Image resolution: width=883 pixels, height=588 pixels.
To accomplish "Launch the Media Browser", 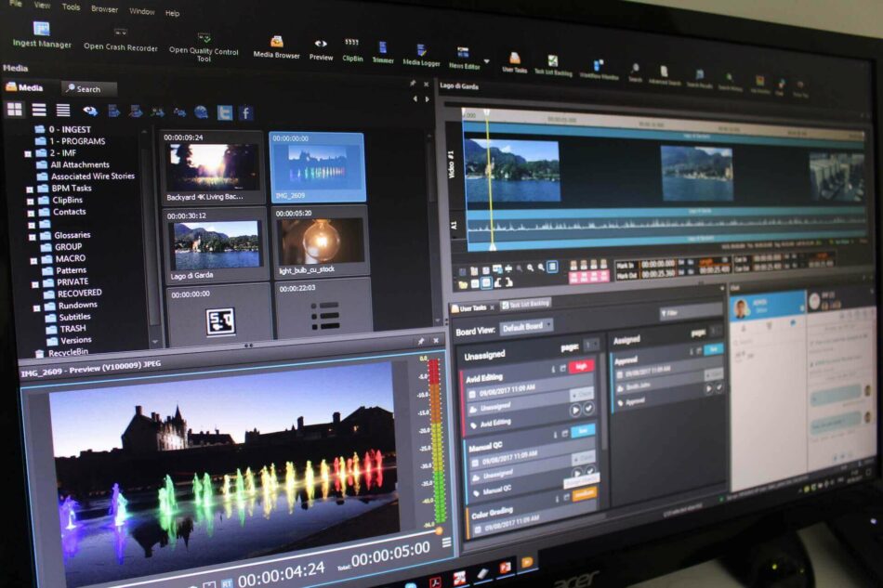I will click(277, 46).
